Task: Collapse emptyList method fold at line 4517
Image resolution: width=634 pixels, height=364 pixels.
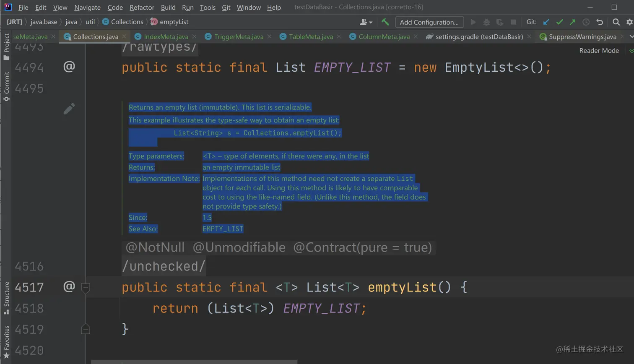Action: [86, 288]
